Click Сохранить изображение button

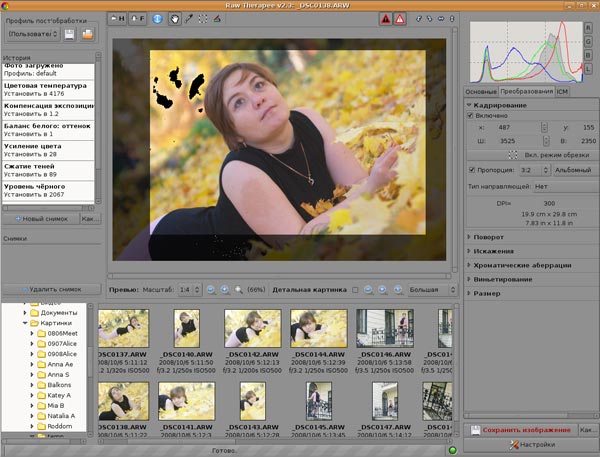click(x=521, y=429)
